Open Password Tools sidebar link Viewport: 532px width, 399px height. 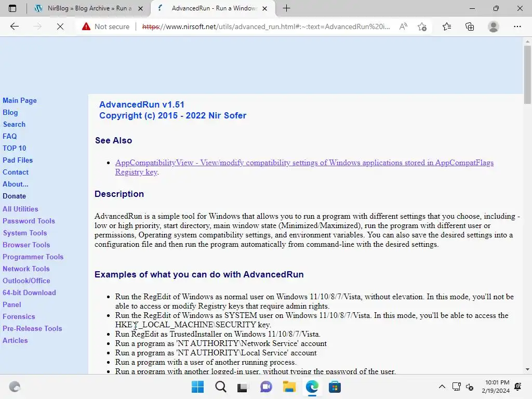click(x=29, y=221)
